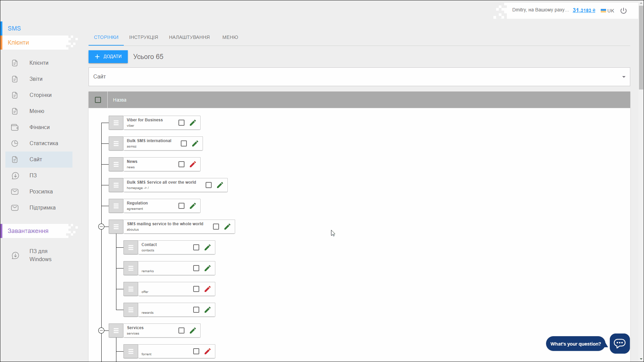Check the rewards page checkbox
Viewport: 644px width, 362px height.
[196, 310]
